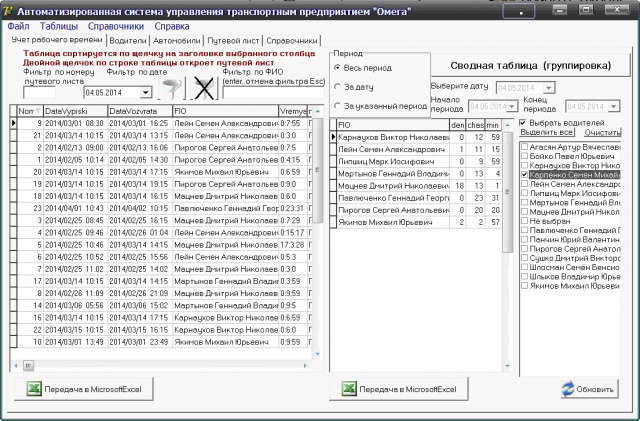Sort summary table by min column header
This screenshot has height=421, width=640.
click(x=493, y=125)
